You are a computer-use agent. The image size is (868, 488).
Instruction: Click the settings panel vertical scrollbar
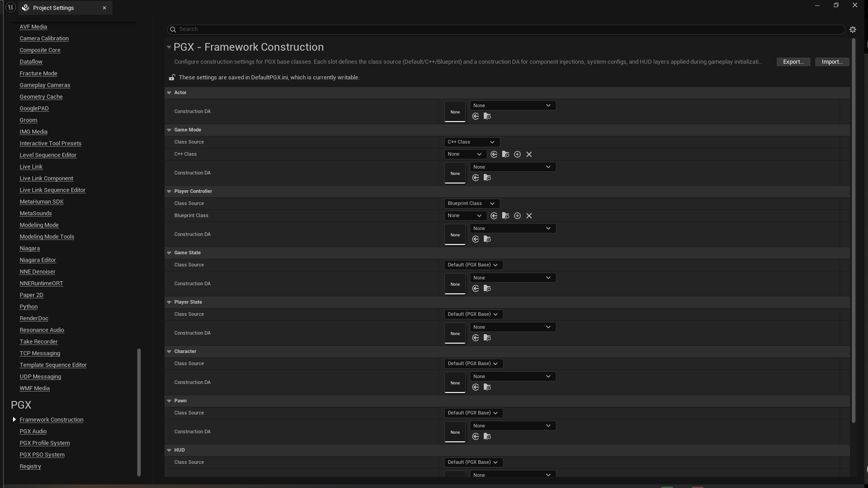point(854,231)
